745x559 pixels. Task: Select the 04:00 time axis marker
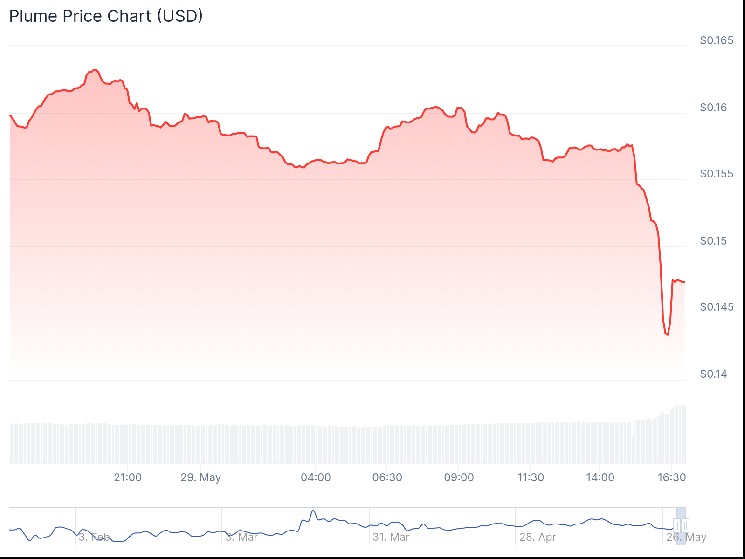click(316, 477)
